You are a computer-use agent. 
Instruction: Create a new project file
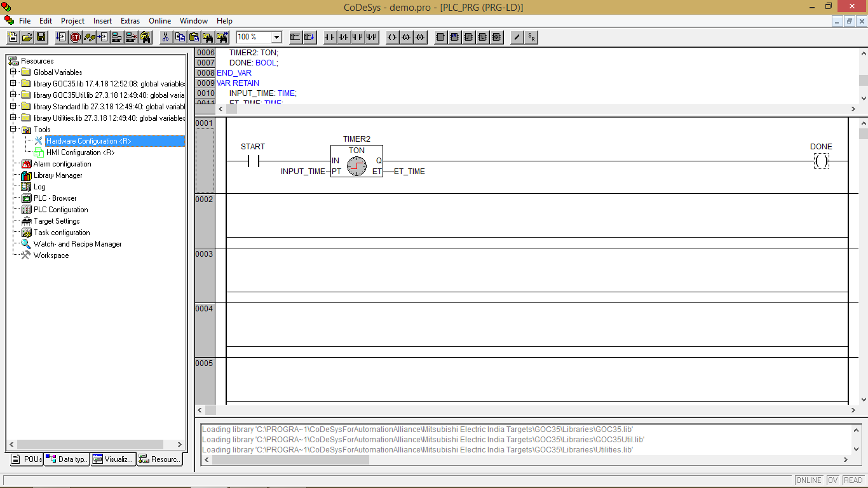13,37
